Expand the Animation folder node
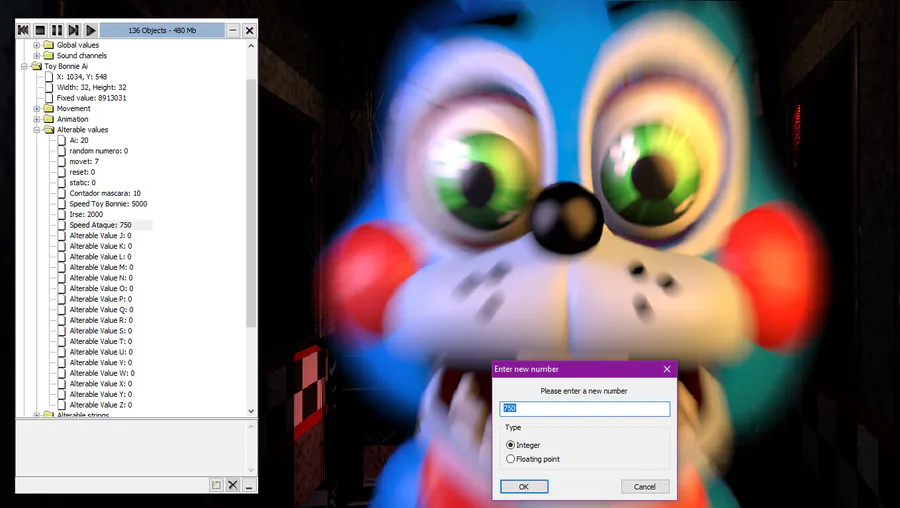This screenshot has height=508, width=900. tap(37, 119)
